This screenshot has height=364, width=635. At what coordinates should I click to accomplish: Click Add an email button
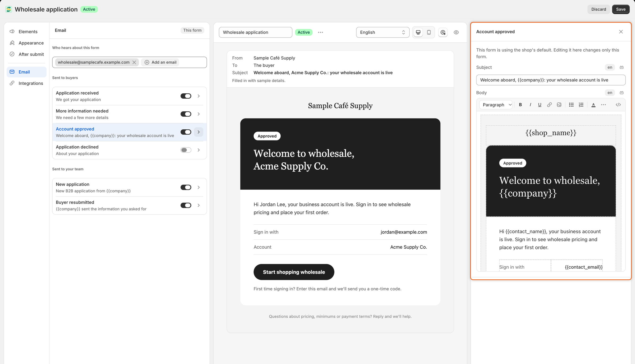[160, 62]
